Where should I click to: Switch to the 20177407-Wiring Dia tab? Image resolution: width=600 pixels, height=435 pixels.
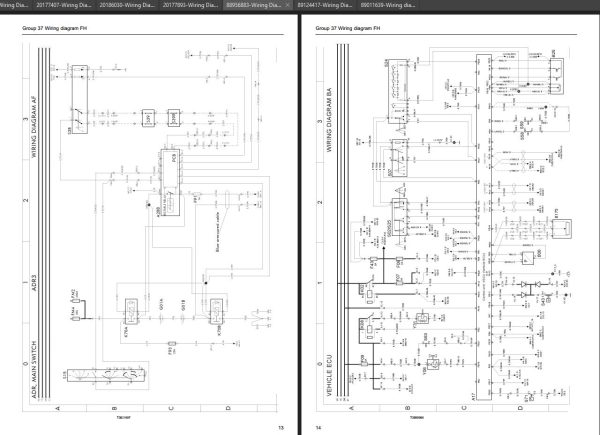pyautogui.click(x=64, y=5)
